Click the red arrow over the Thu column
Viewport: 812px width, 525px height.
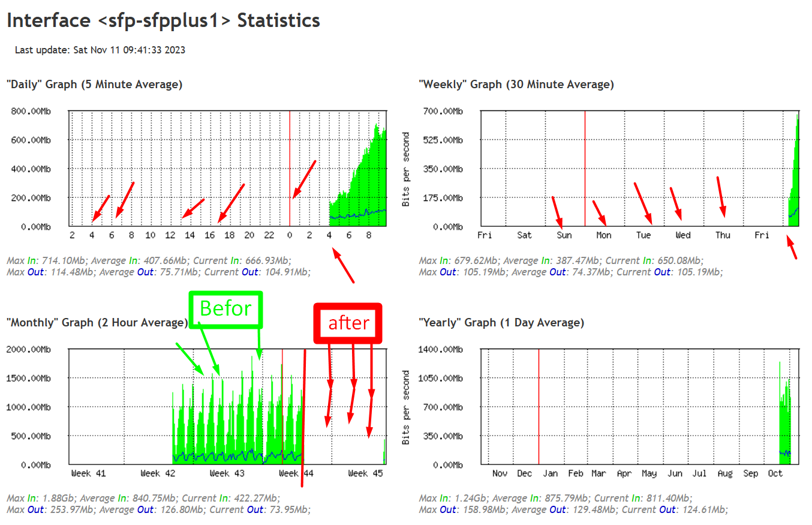pos(721,197)
